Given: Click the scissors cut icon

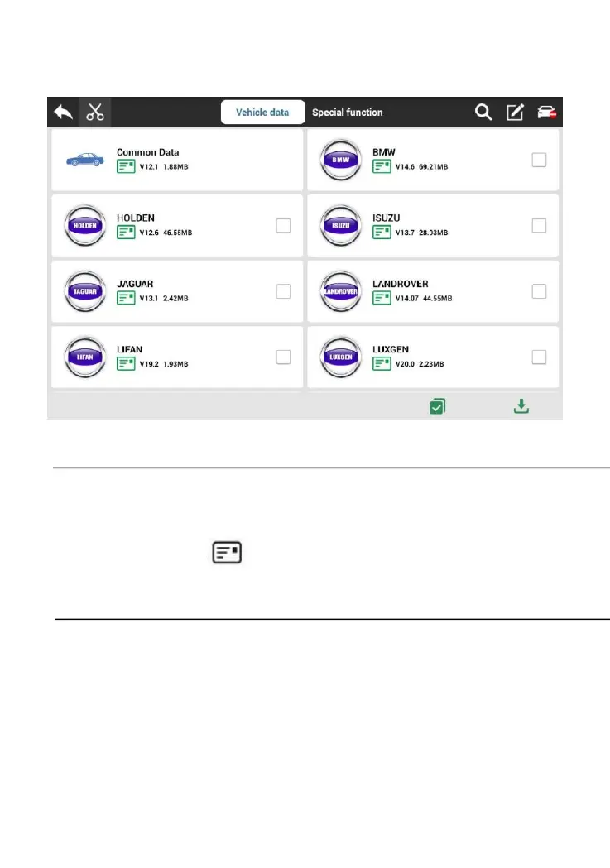Looking at the screenshot, I should [x=95, y=113].
